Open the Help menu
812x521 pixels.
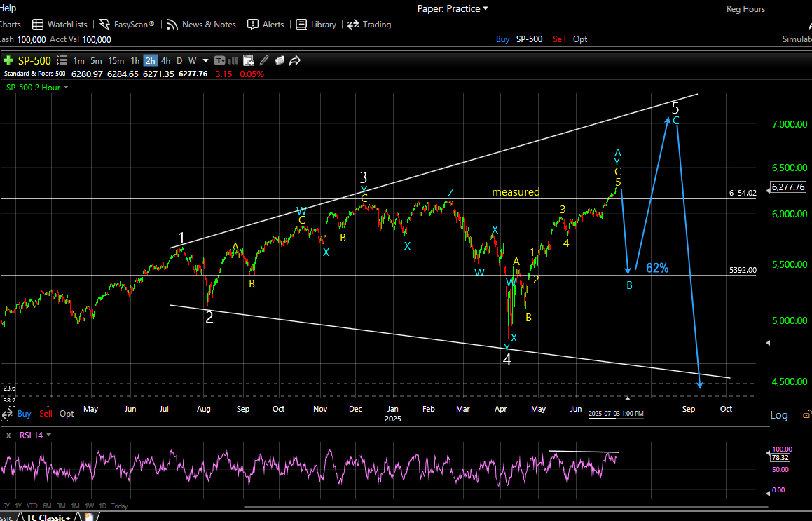[x=8, y=8]
